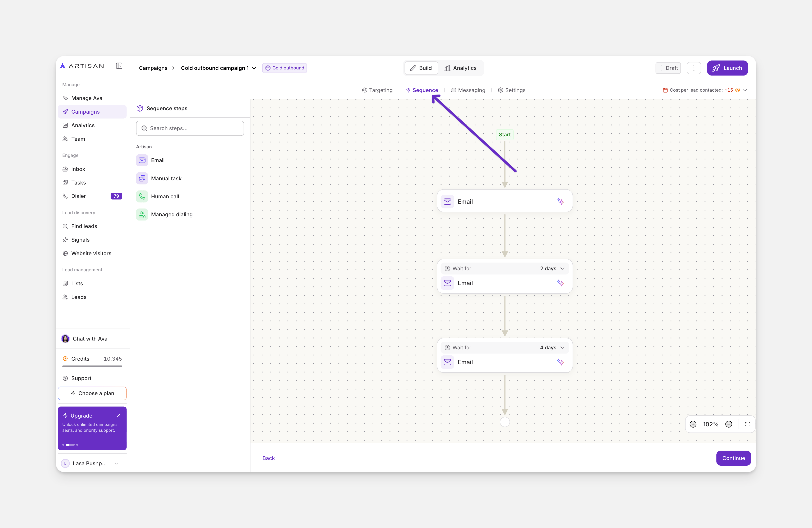The height and width of the screenshot is (528, 812).
Task: Fit canvas to fullscreen view
Action: pyautogui.click(x=748, y=424)
